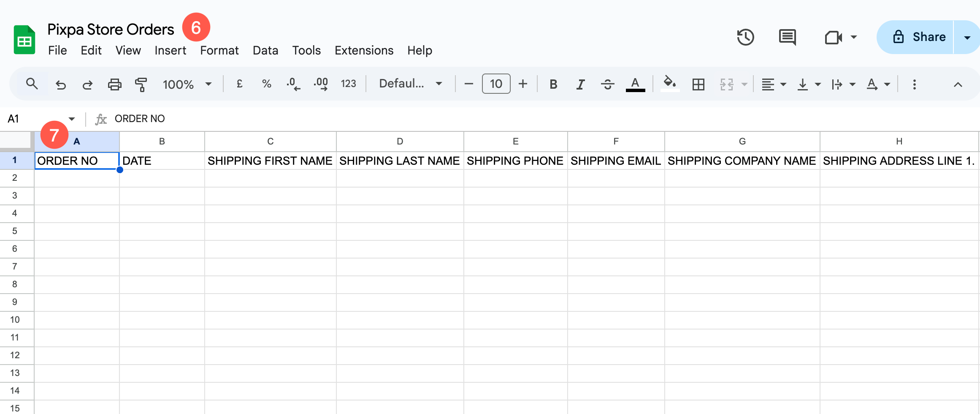Expand the meeting options arrow
Screen dimensions: 980x414
point(853,37)
